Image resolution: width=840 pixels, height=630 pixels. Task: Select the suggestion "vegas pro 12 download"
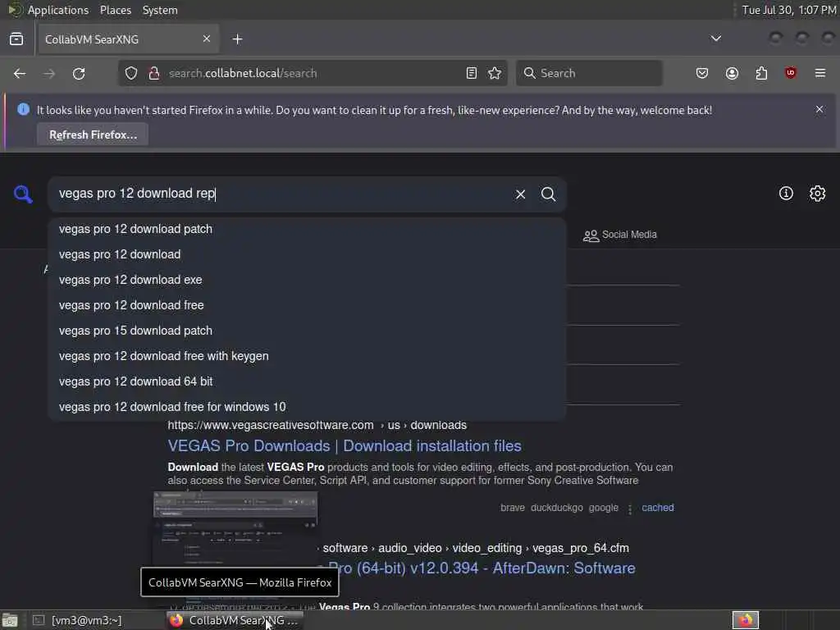[x=307, y=254]
